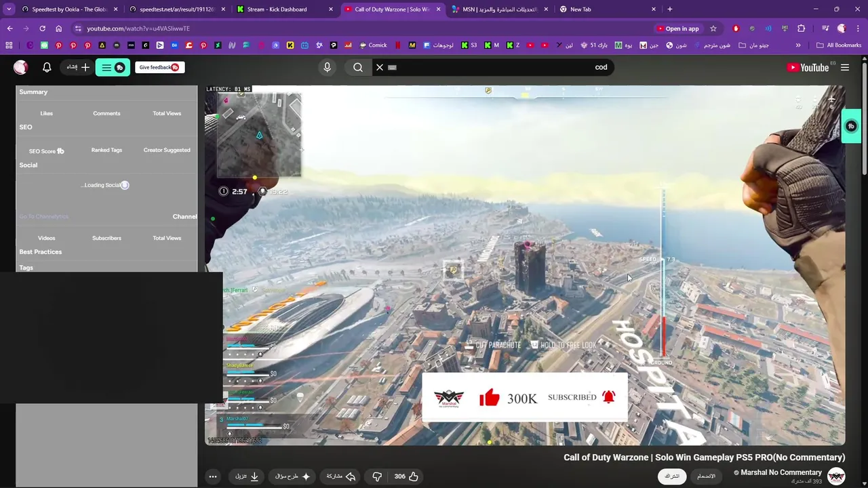This screenshot has height=488, width=868.
Task: Open the browser three-dots menu
Action: click(857, 28)
